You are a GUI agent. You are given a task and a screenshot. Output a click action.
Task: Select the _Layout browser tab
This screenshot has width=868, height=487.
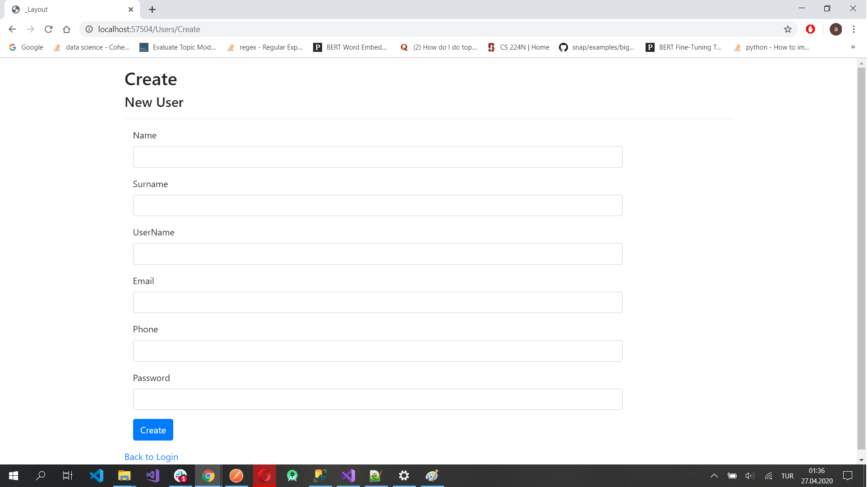coord(68,9)
